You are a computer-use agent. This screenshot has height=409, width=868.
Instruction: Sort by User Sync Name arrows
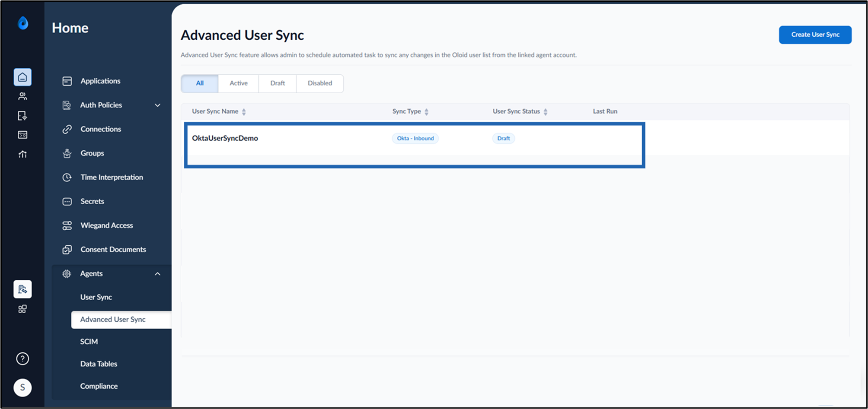click(x=244, y=112)
